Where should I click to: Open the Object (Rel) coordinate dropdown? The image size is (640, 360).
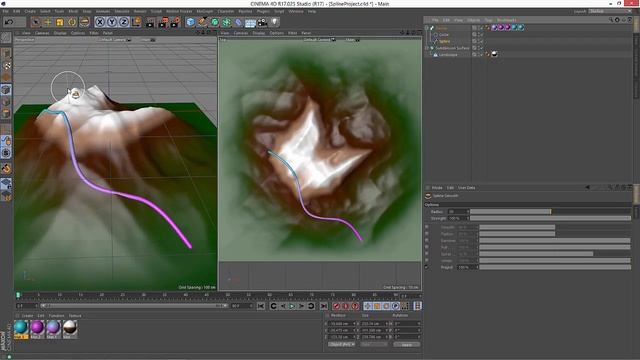pyautogui.click(x=342, y=344)
